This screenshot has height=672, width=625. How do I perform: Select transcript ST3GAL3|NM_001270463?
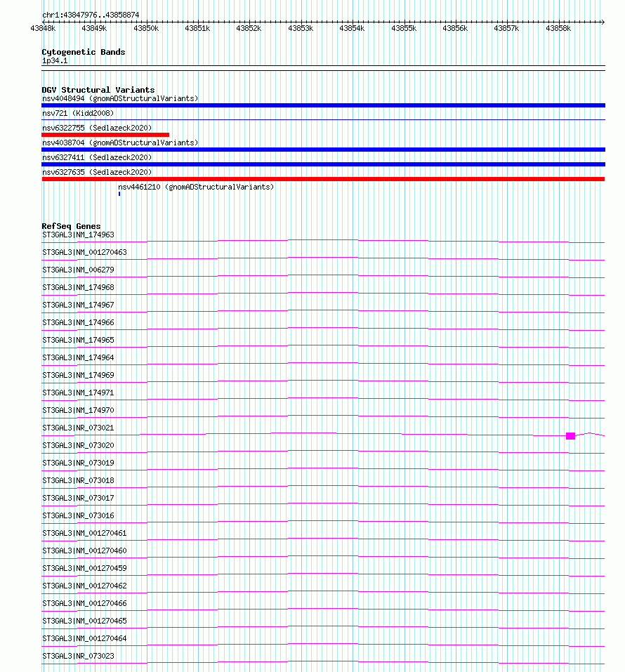(x=84, y=252)
